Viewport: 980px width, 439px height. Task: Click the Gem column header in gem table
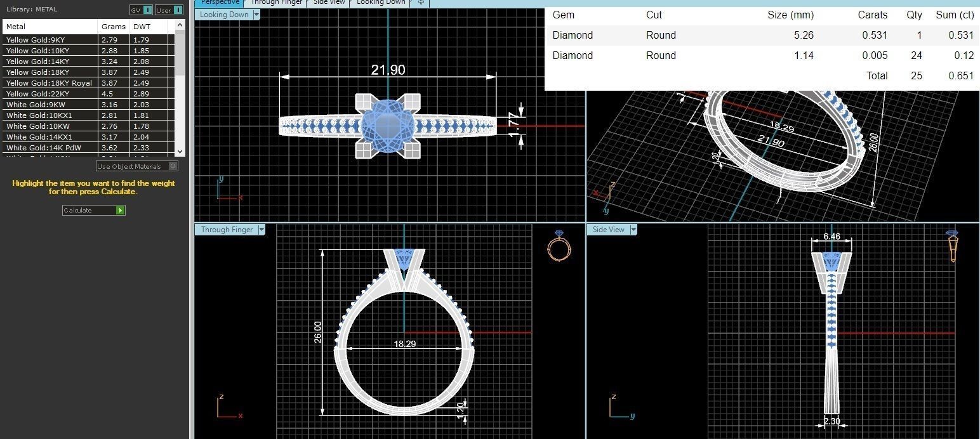564,15
